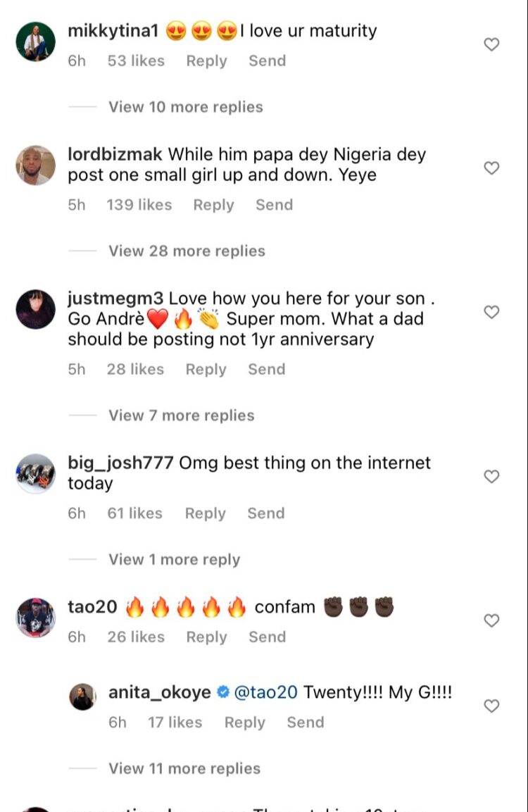Open lordbizmak's profile avatar

(35, 165)
